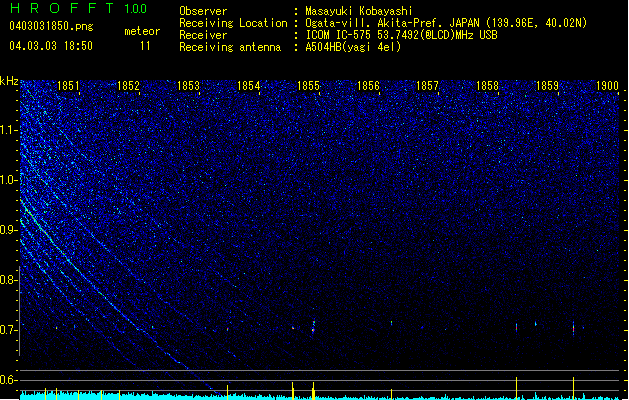This screenshot has width=629, height=400.
Task: Click the kHz axis unit label
Action: coord(9,81)
